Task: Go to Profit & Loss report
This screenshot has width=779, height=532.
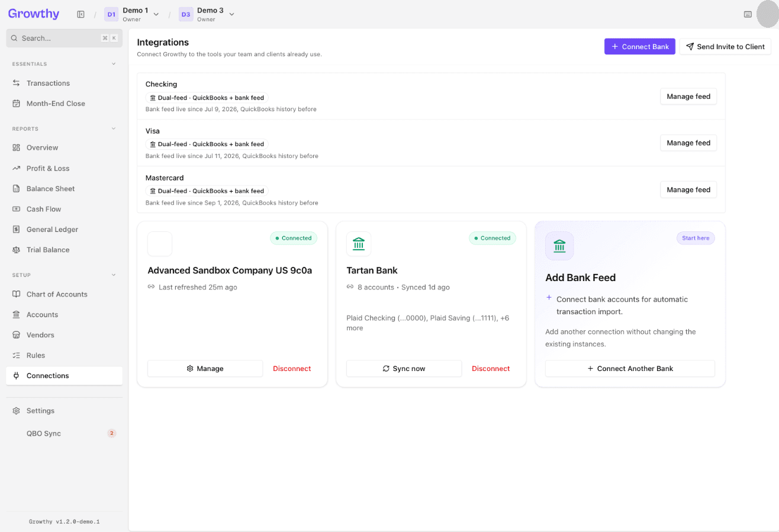Action: tap(64, 169)
